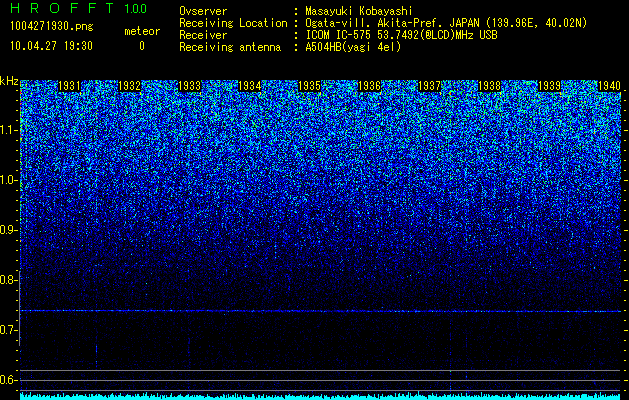Select the file name 1004271930.png
Viewport: 629px width, 400px height.
(52, 26)
